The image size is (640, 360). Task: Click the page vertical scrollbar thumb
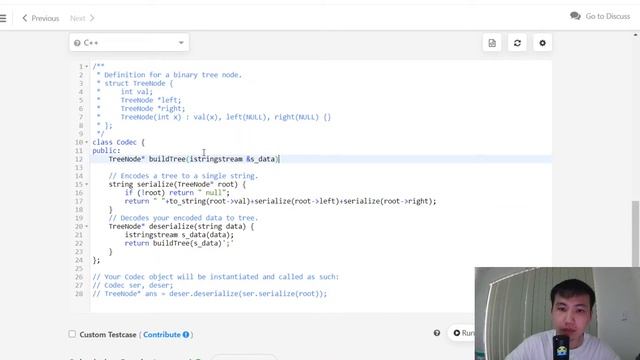[636, 233]
